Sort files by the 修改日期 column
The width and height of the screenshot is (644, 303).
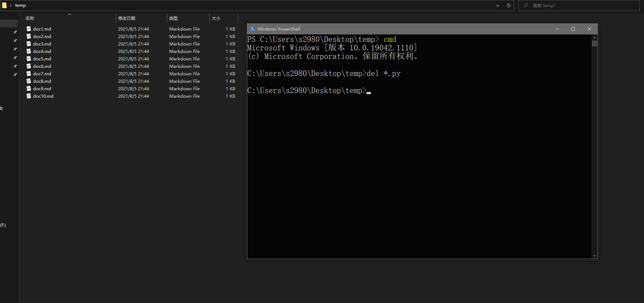tap(141, 18)
